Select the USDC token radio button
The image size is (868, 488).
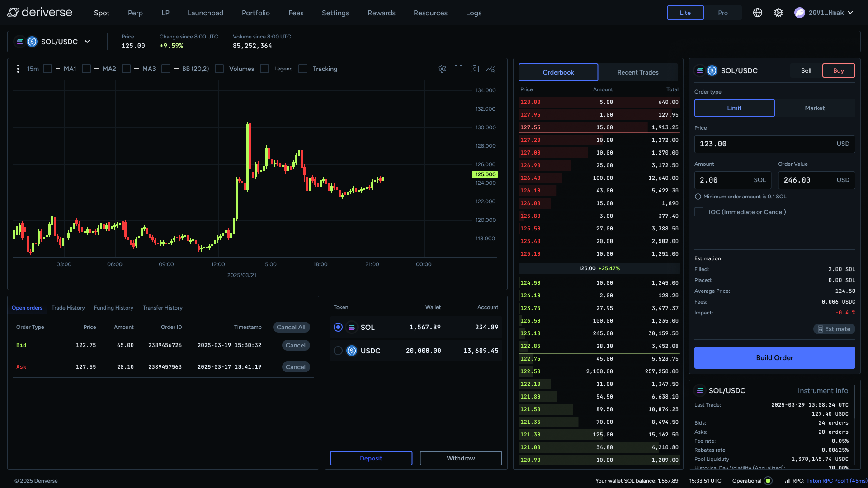click(x=338, y=351)
